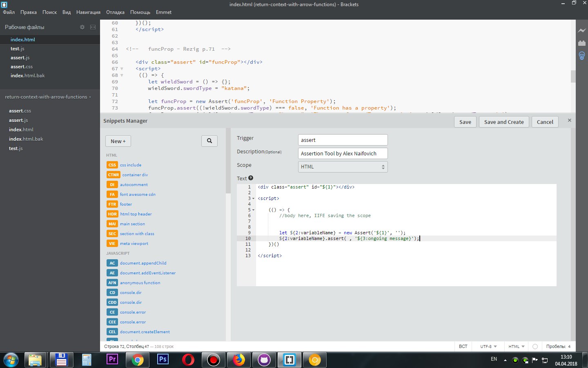This screenshot has height=368, width=588.
Task: Click EN language indicator in system tray
Action: (x=494, y=359)
